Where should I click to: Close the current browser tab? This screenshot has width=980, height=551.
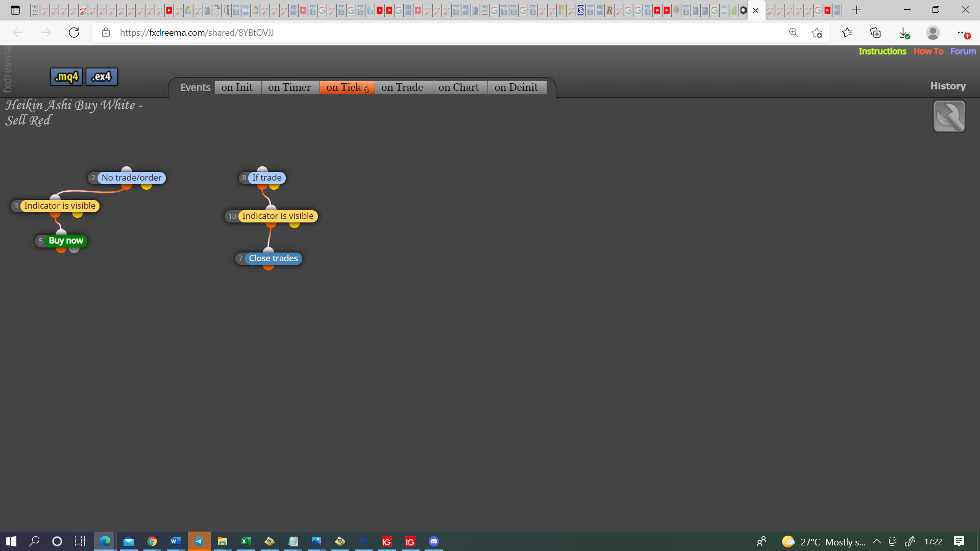756,10
